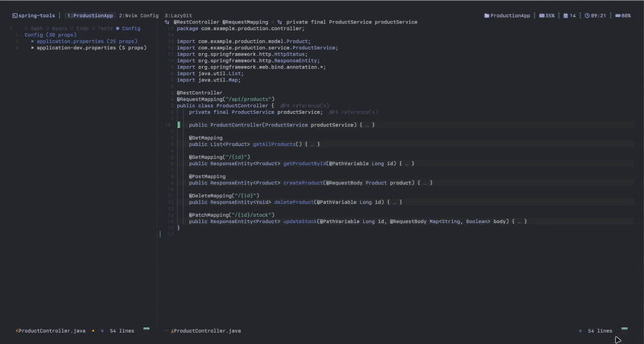Click the spring-tools session name

(36, 15)
